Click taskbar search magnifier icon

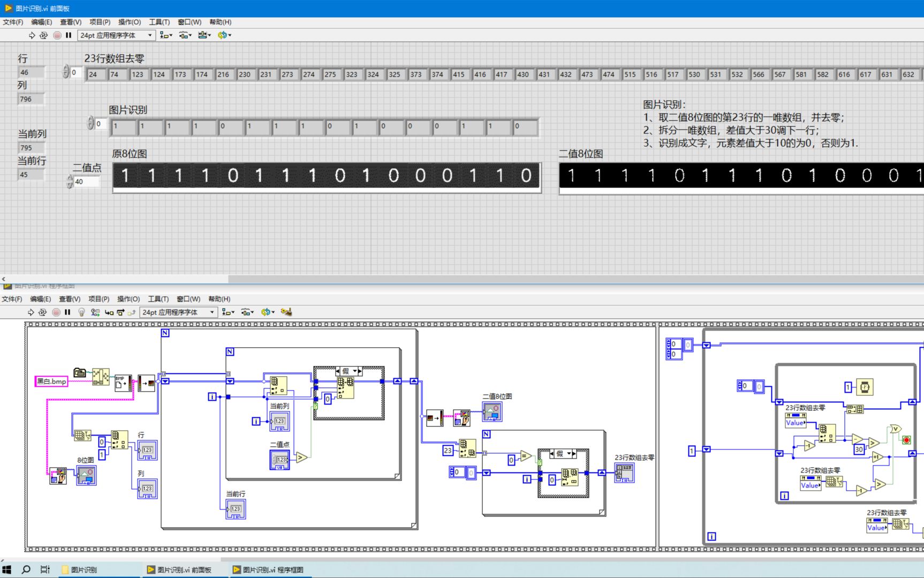pos(26,569)
